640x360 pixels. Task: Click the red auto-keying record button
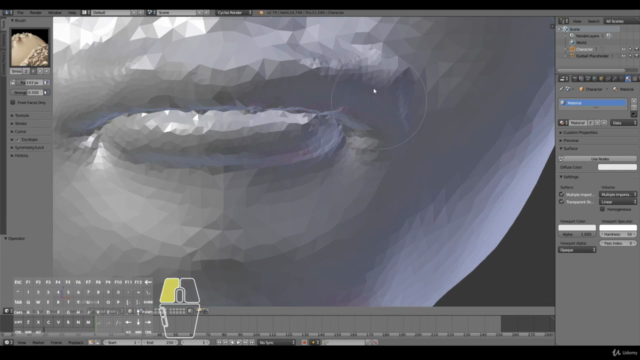(x=304, y=342)
